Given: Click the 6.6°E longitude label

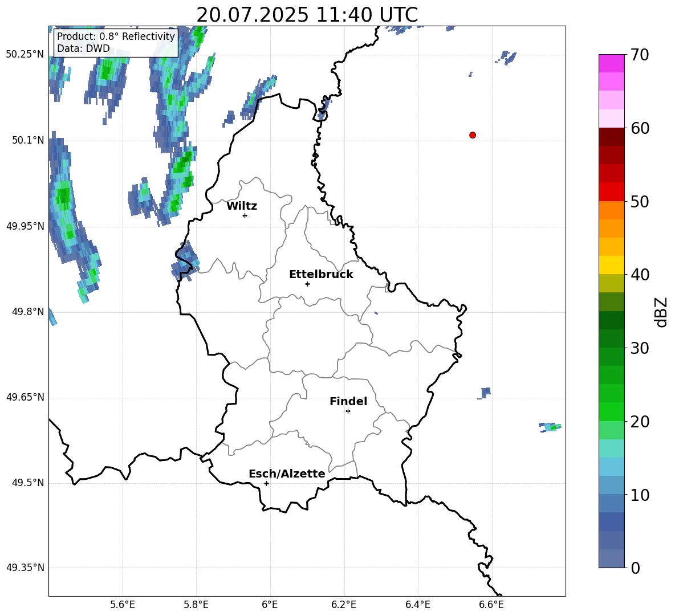Looking at the screenshot, I should [491, 605].
